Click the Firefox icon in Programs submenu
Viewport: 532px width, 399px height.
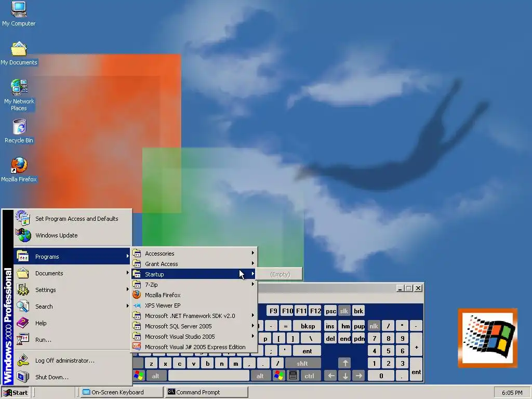pyautogui.click(x=137, y=295)
